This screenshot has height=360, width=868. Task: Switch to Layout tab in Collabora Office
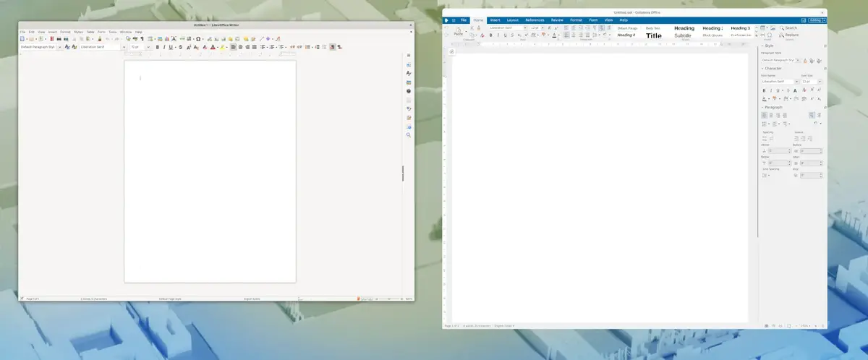(x=513, y=20)
